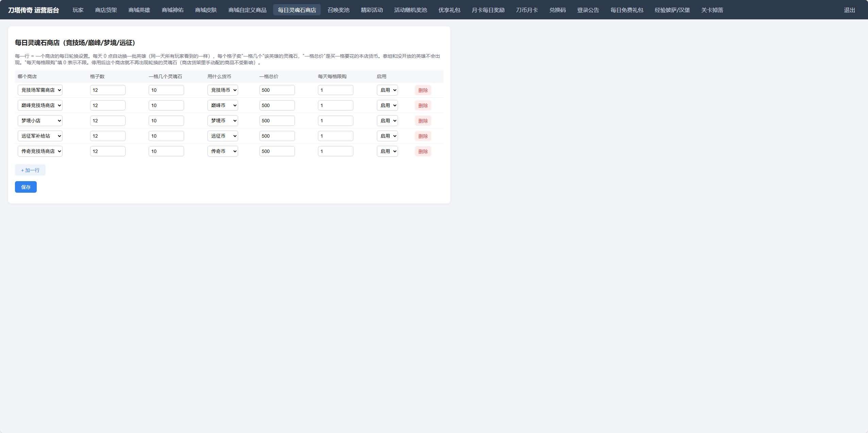Screen dimensions: 868x433
Task: Click the 退出 logout link
Action: [x=849, y=10]
